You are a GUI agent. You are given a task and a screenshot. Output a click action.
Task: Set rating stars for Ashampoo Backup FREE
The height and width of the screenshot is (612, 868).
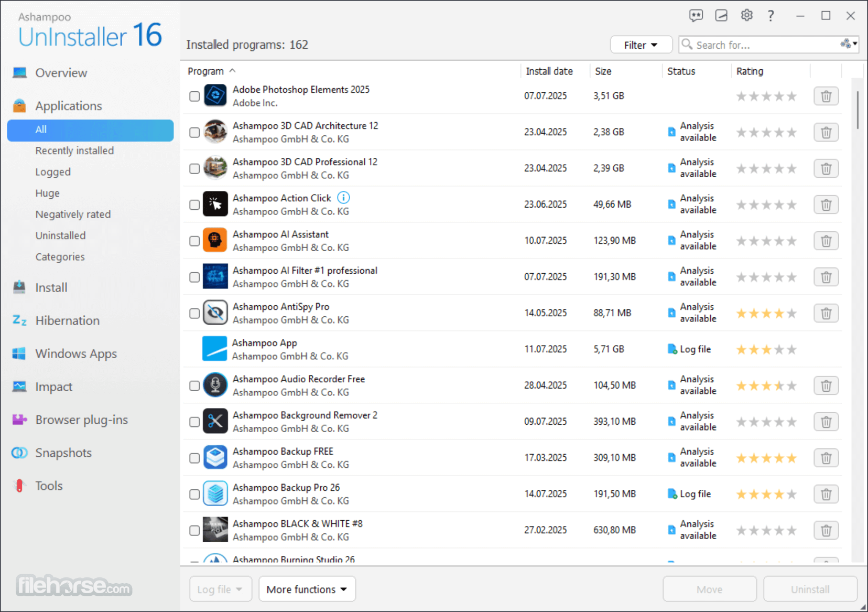point(766,458)
